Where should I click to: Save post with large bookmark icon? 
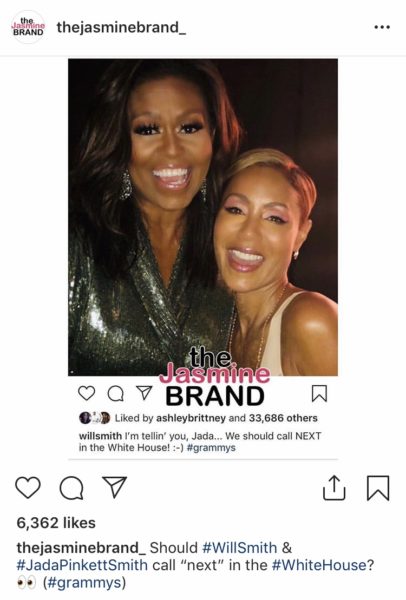click(x=378, y=488)
